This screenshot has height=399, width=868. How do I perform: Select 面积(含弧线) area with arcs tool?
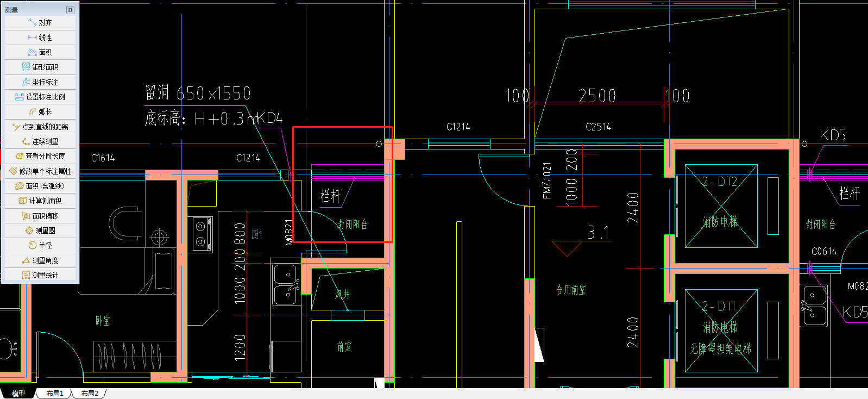[x=40, y=186]
